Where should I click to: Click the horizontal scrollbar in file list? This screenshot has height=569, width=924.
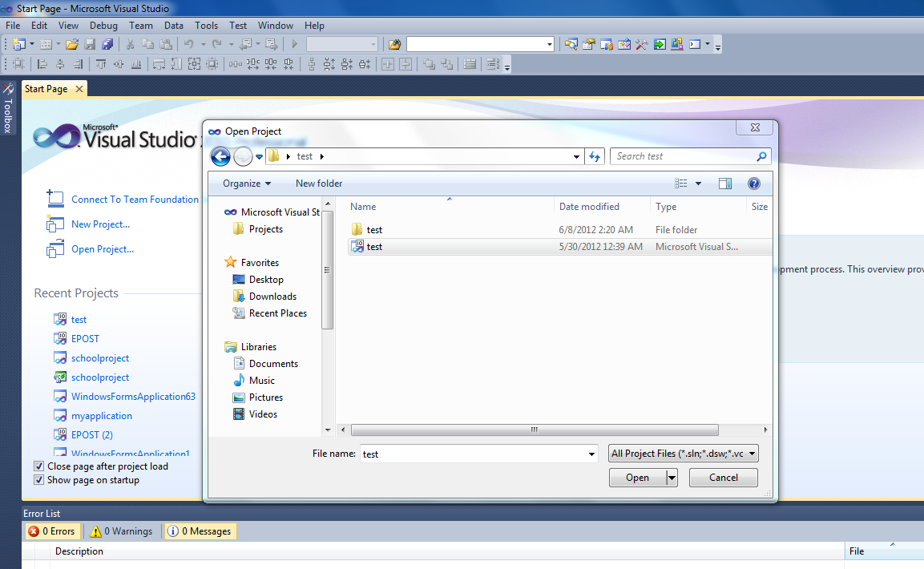click(535, 430)
